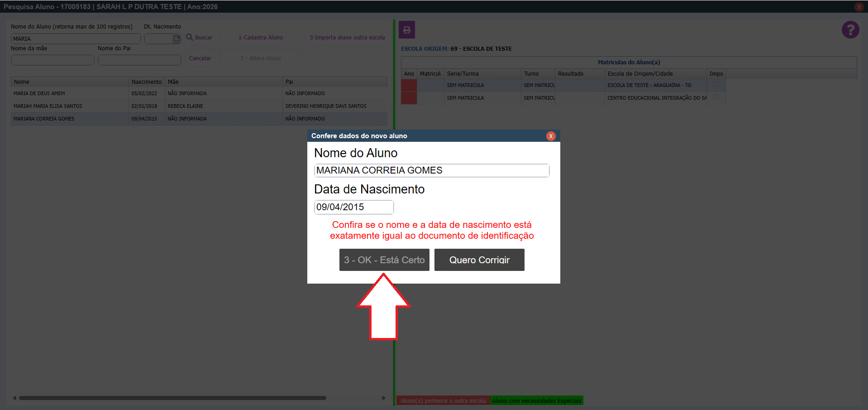Click '3-Importa aluno outra escola' button
Image resolution: width=868 pixels, height=410 pixels.
point(347,37)
